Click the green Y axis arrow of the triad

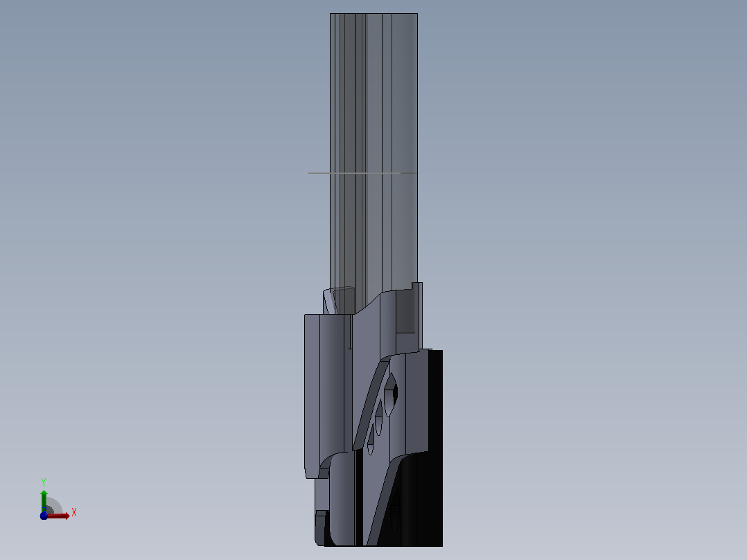tap(44, 501)
